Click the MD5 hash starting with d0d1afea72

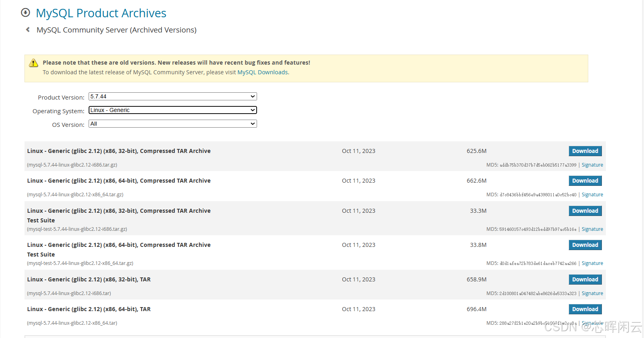coord(538,263)
